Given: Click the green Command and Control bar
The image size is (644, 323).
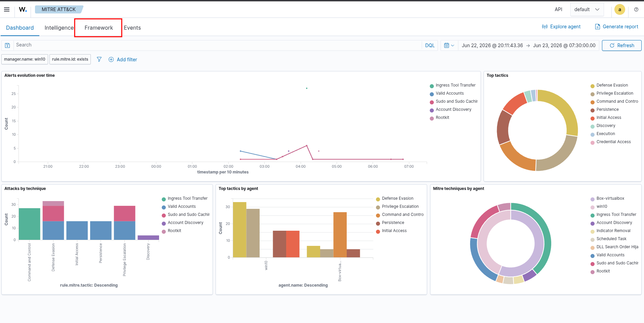Looking at the screenshot, I should pyautogui.click(x=30, y=224).
